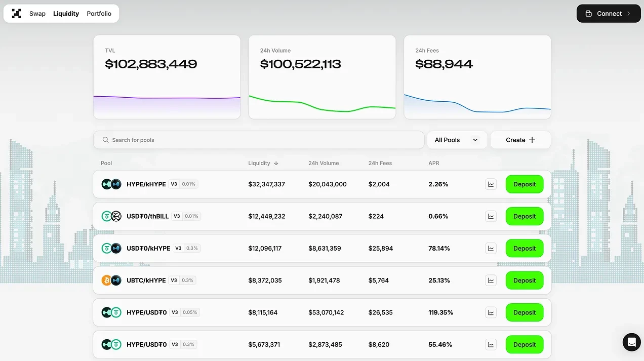Select the Liquidity navigation item

click(x=66, y=14)
